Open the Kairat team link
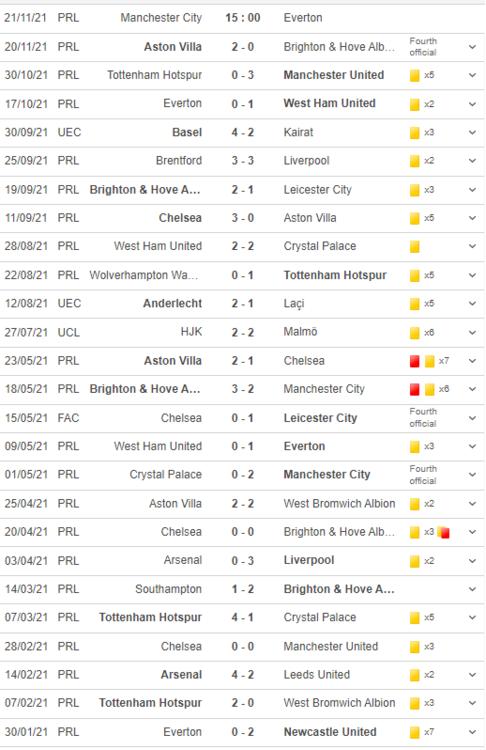This screenshot has width=486, height=750. tap(298, 132)
